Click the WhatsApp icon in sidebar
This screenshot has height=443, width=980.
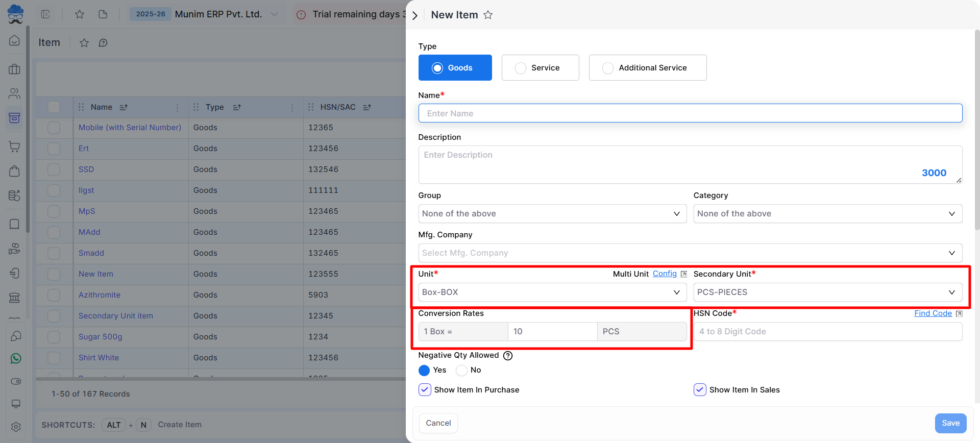16,359
